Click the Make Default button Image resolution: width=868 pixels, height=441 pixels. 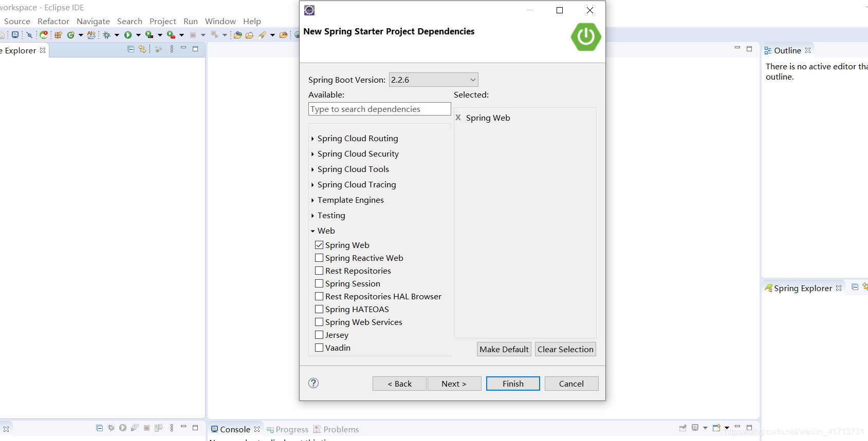[x=504, y=349]
